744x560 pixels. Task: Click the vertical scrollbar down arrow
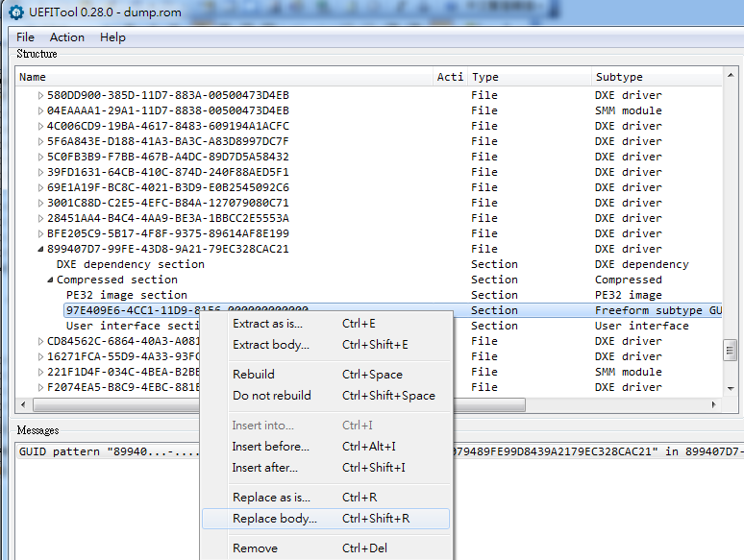(731, 389)
